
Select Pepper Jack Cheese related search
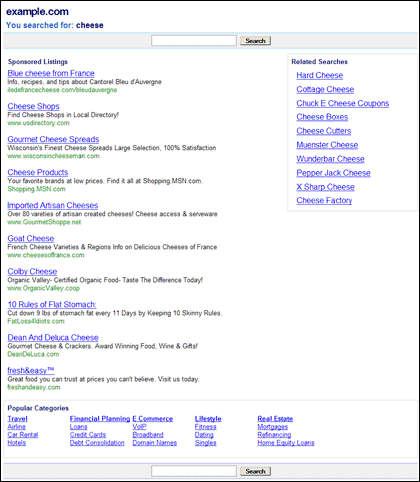click(x=333, y=173)
